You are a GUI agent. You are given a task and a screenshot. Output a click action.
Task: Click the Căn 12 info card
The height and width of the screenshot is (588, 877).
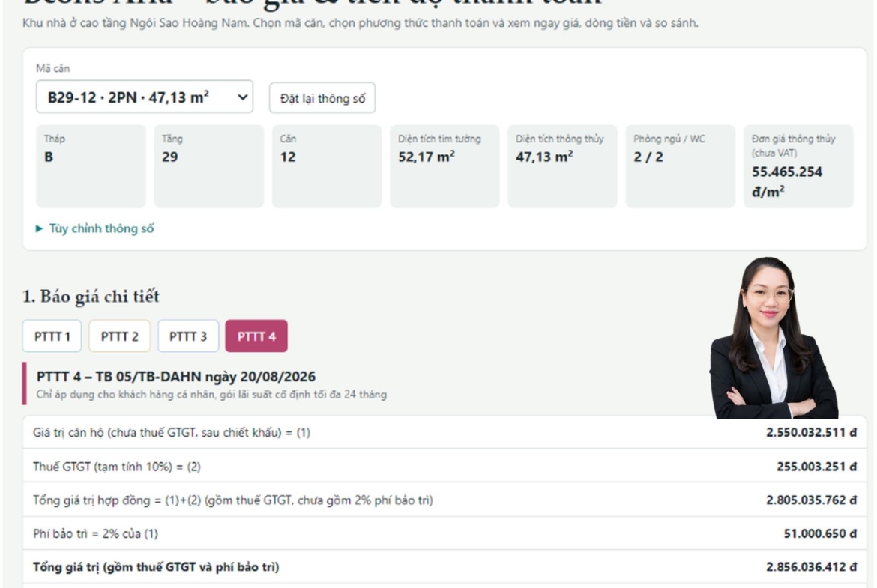pos(327,166)
